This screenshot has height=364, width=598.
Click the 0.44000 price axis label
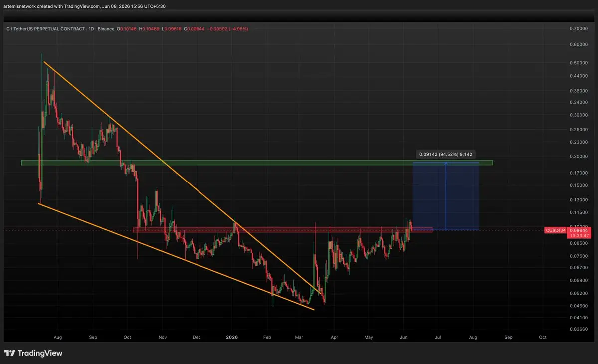(x=578, y=76)
